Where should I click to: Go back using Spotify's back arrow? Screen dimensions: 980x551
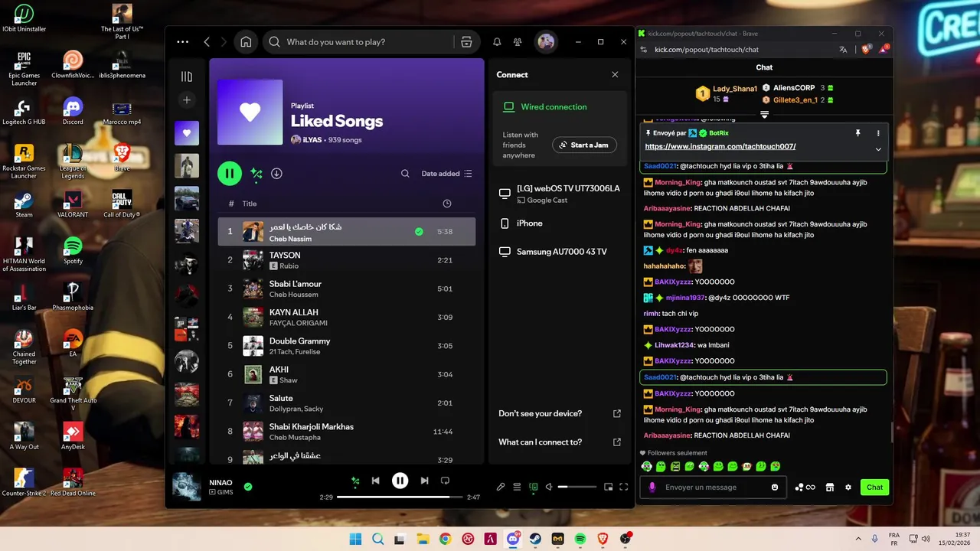click(207, 42)
